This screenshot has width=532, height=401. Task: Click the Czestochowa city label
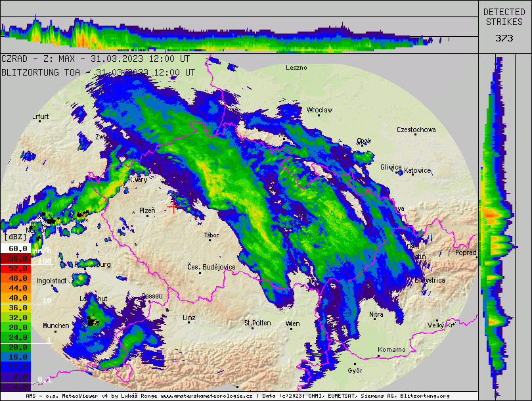click(x=416, y=130)
